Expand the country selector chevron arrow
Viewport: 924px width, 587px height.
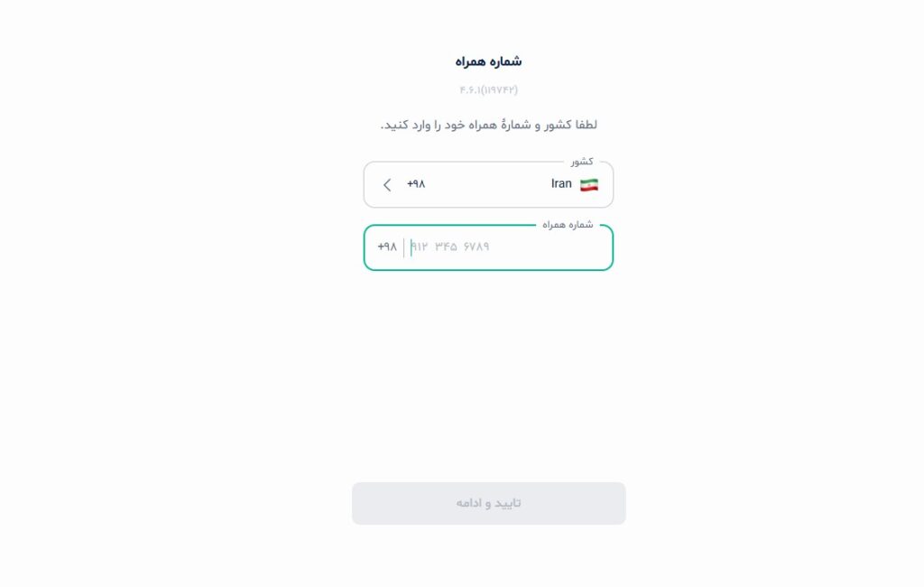tap(387, 185)
